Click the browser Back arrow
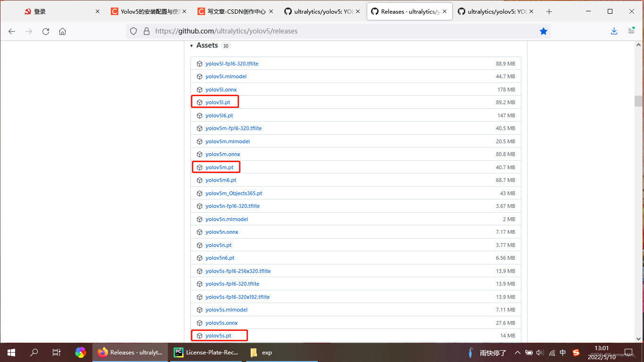Image resolution: width=644 pixels, height=362 pixels. (x=12, y=31)
